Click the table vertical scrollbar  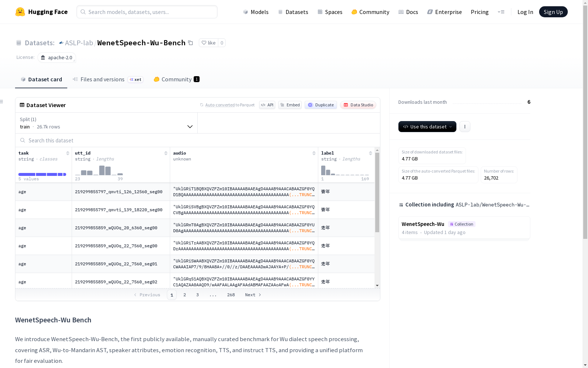pos(377,192)
